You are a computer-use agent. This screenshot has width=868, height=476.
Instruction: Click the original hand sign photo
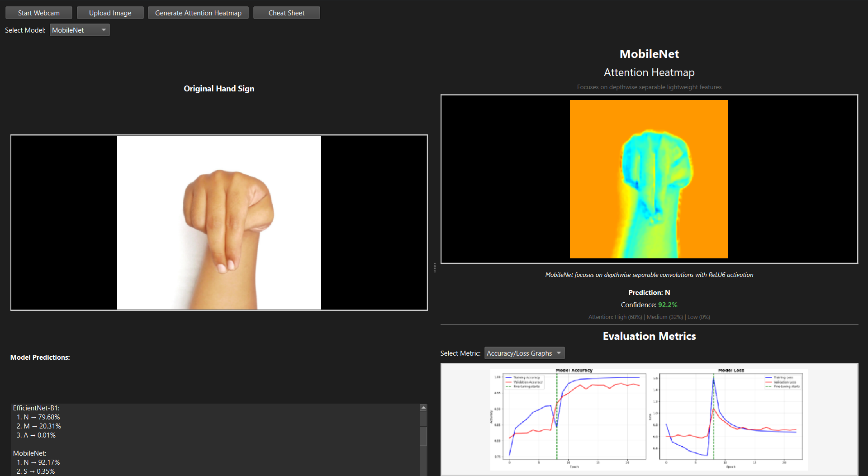point(219,223)
